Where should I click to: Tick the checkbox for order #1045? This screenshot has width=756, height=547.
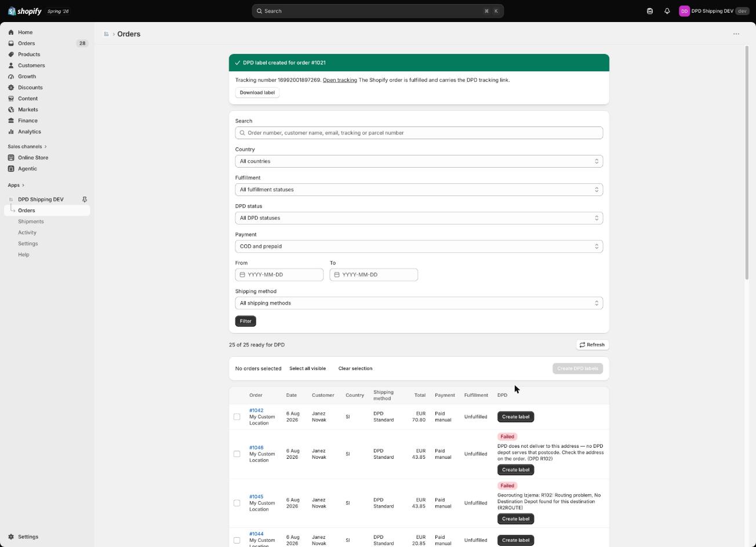point(237,503)
